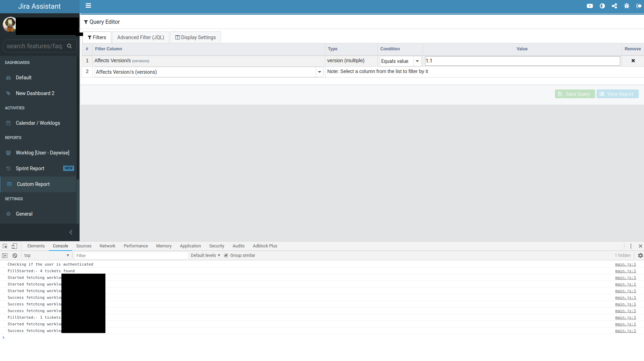Open main.js:1 link for 4 tickets found log

pyautogui.click(x=626, y=271)
